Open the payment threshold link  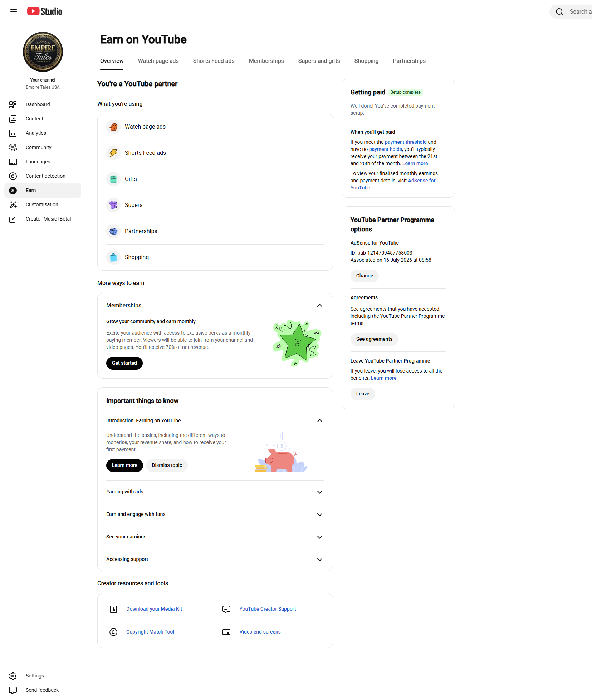pos(406,142)
